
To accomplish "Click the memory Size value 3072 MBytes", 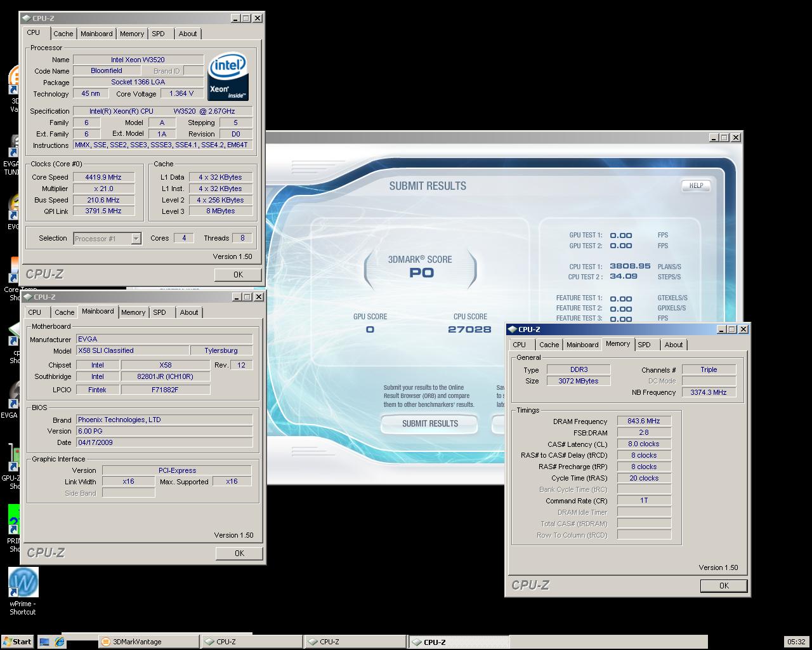I will click(x=578, y=381).
